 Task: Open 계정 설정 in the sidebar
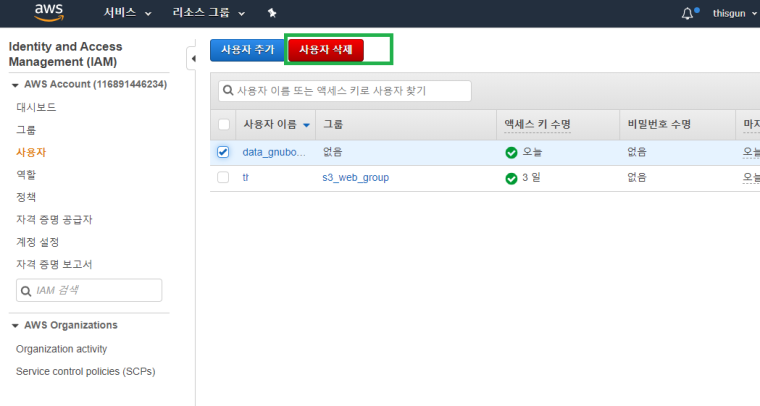point(38,242)
